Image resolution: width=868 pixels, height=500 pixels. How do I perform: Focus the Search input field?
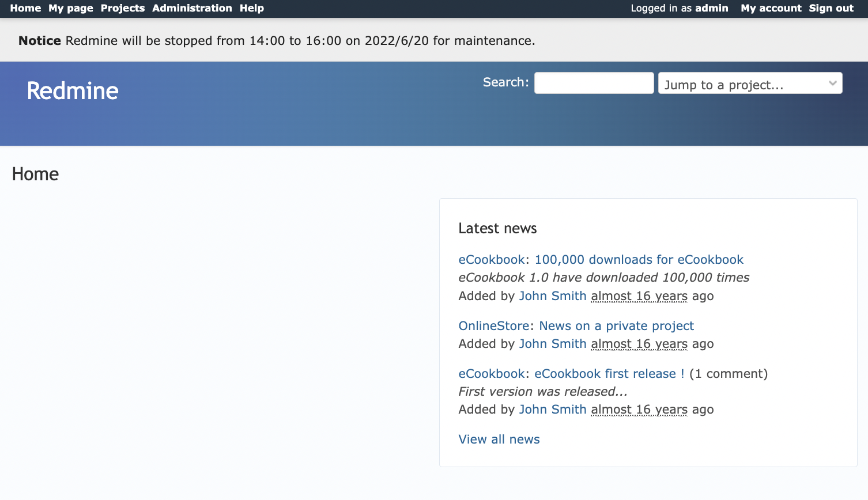coord(594,83)
